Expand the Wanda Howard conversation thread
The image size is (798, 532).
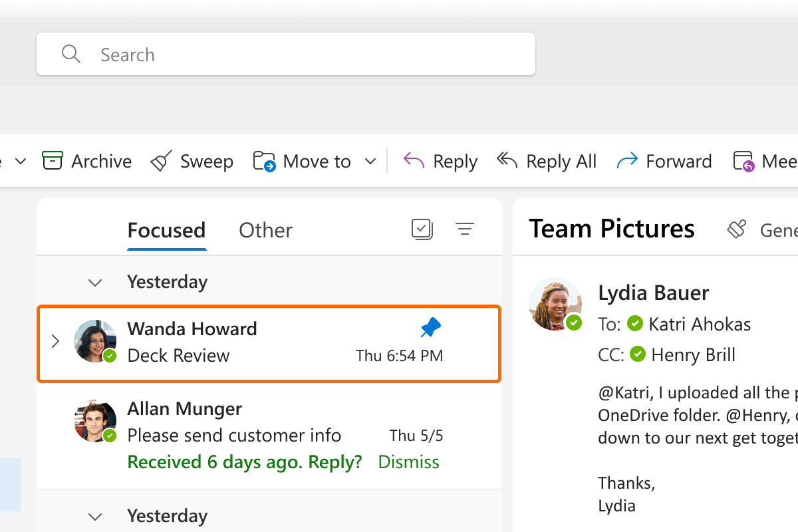56,342
